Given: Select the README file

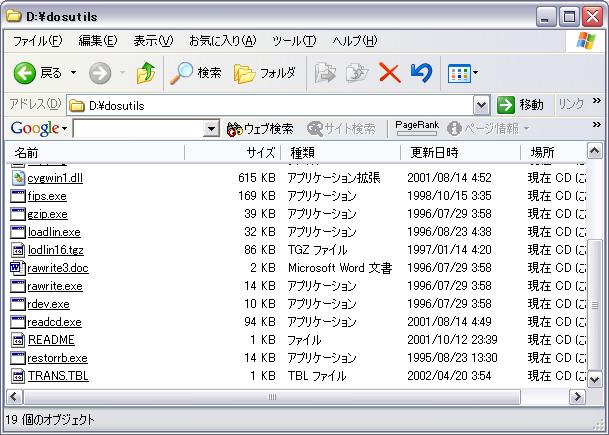Looking at the screenshot, I should (x=50, y=340).
